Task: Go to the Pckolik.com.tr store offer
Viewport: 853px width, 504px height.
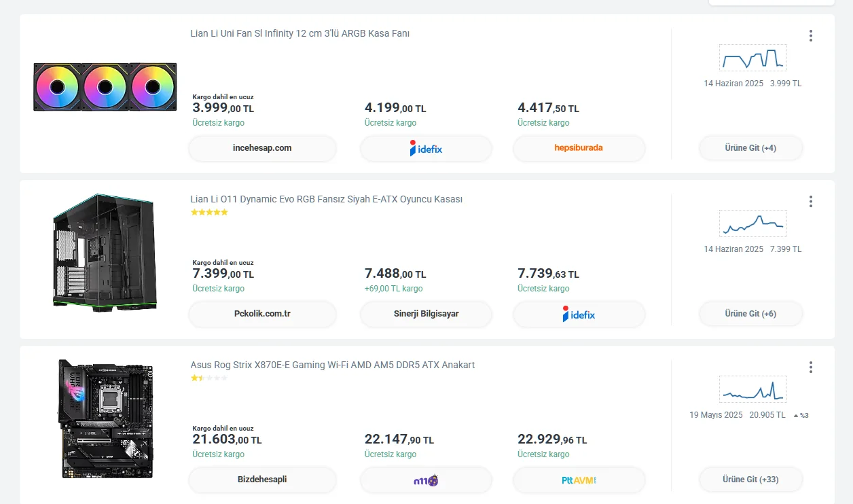Action: [262, 314]
